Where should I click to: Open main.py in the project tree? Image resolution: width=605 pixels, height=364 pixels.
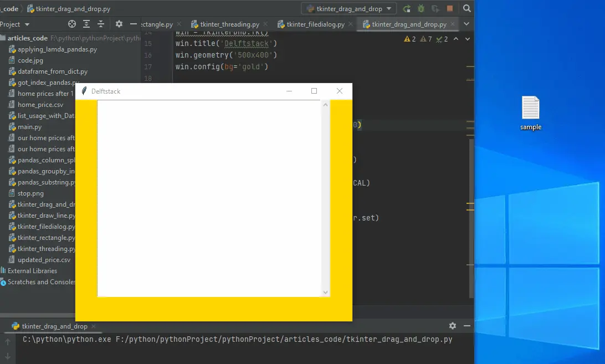point(29,127)
